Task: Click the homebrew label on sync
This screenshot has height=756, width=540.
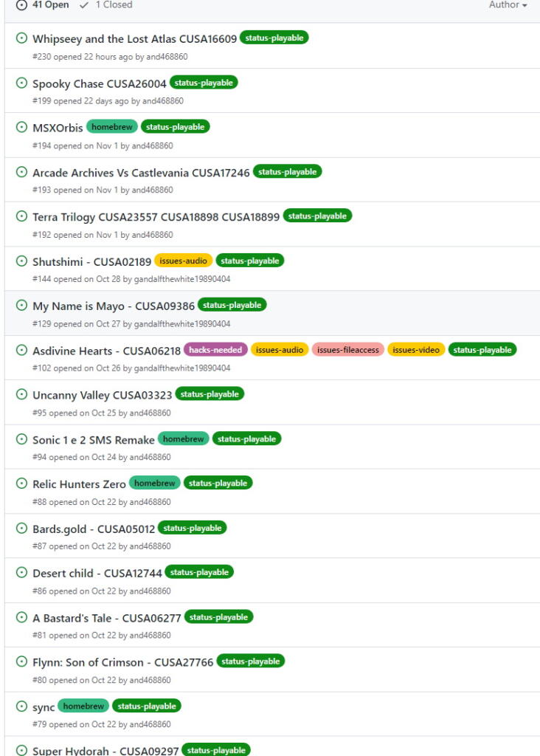Action: click(83, 706)
